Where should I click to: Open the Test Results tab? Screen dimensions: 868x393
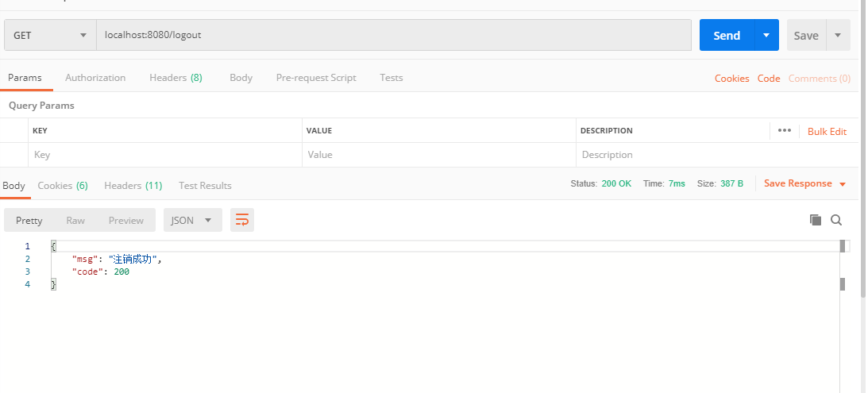(205, 186)
